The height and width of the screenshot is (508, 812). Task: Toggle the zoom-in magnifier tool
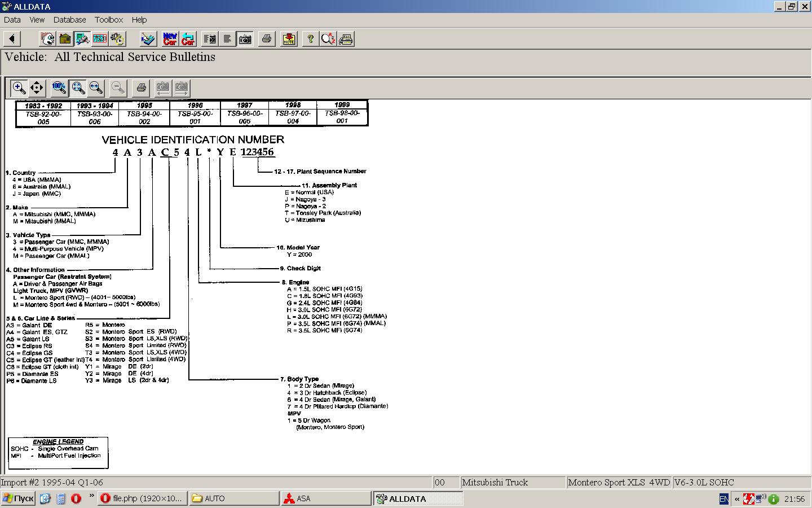pos(19,87)
